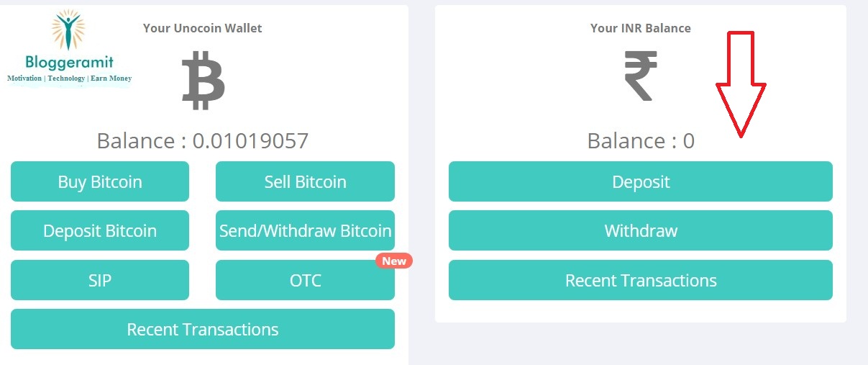This screenshot has height=365, width=868.
Task: Click the Bloggeramit logo figure icon
Action: click(68, 31)
